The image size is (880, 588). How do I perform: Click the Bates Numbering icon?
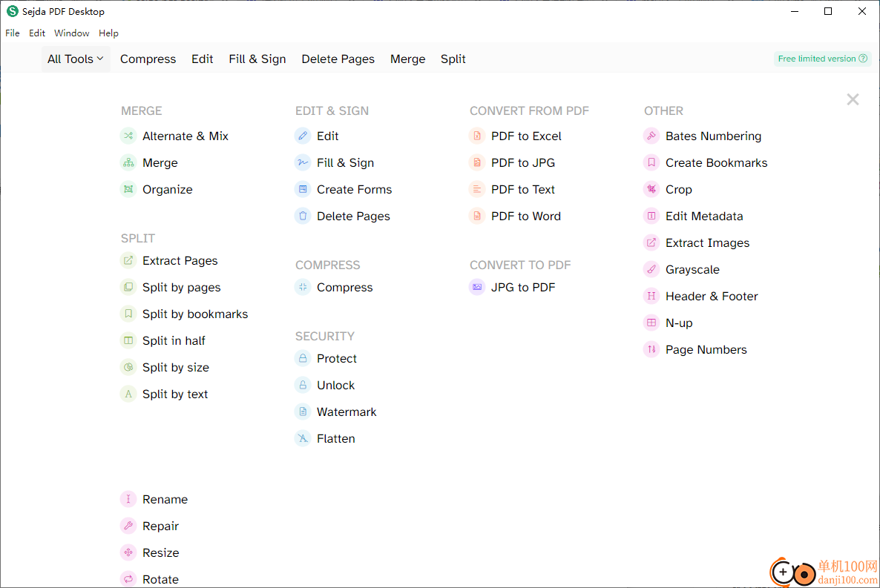tap(651, 136)
